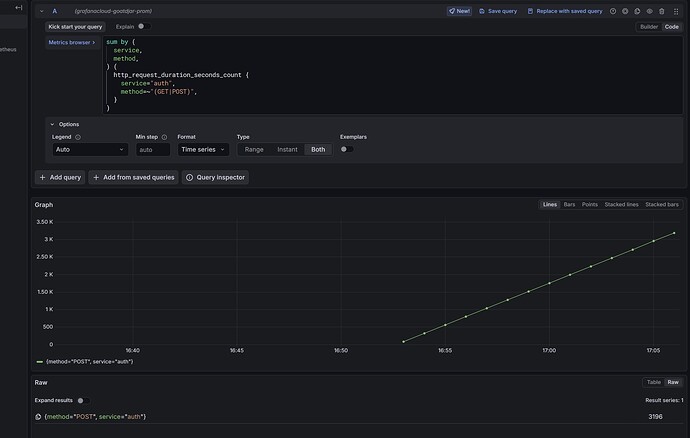This screenshot has height=438, width=690.
Task: Click the New! badge button
Action: (459, 11)
